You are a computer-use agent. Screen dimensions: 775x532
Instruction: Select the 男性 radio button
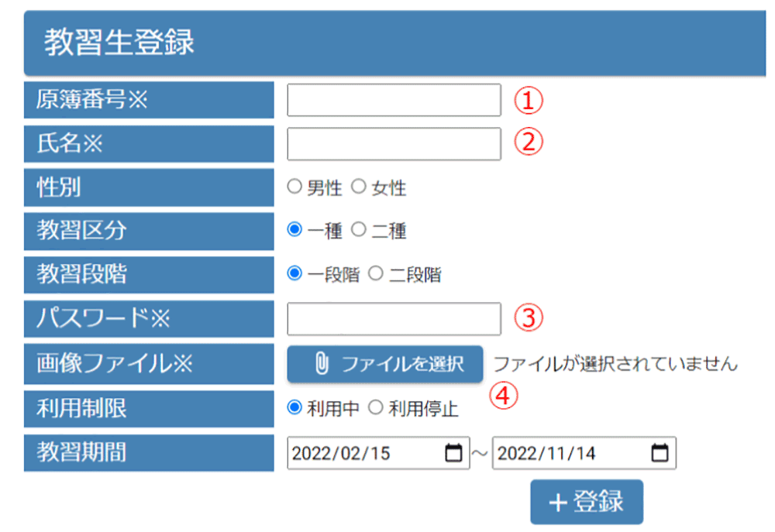tap(294, 187)
